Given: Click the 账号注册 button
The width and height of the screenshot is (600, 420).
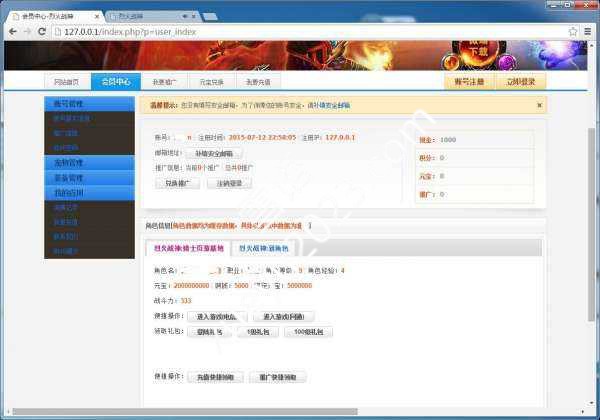Looking at the screenshot, I should click(x=466, y=81).
